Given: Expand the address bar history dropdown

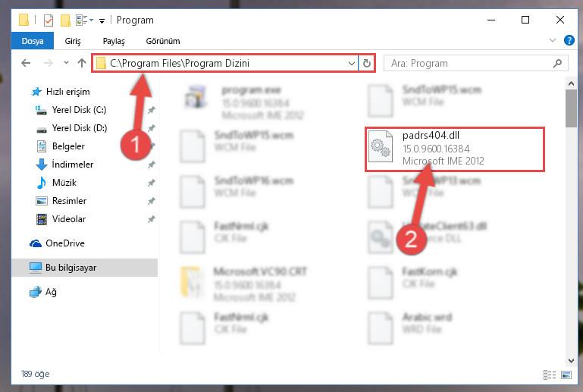Looking at the screenshot, I should pos(351,63).
